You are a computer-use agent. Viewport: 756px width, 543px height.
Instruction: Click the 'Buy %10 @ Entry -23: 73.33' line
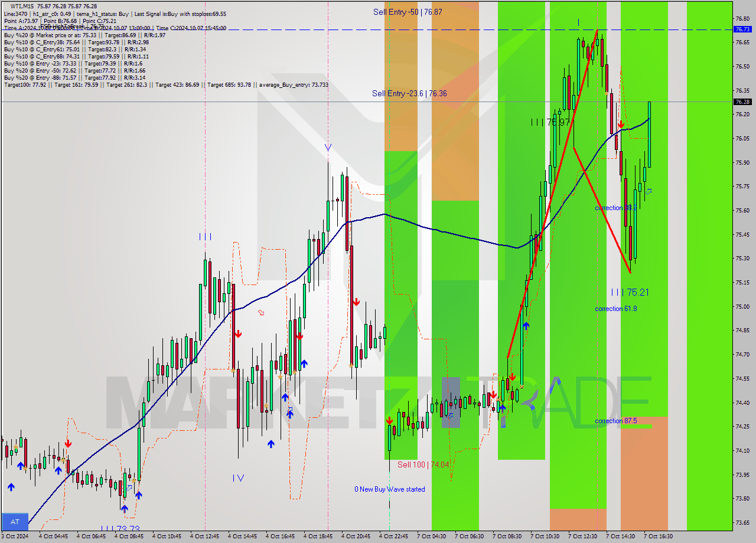tap(73, 63)
